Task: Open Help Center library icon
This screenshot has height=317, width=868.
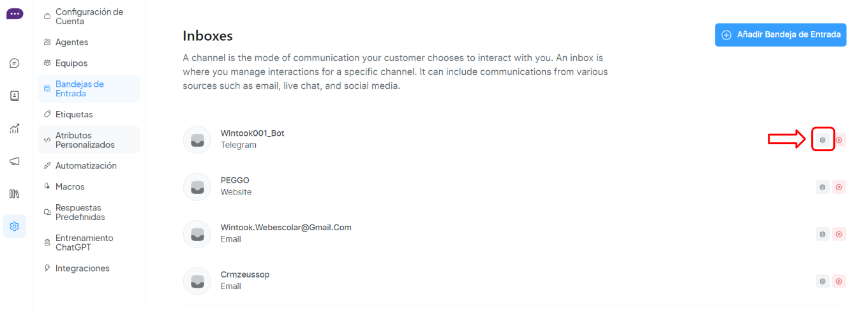Action: (x=14, y=194)
